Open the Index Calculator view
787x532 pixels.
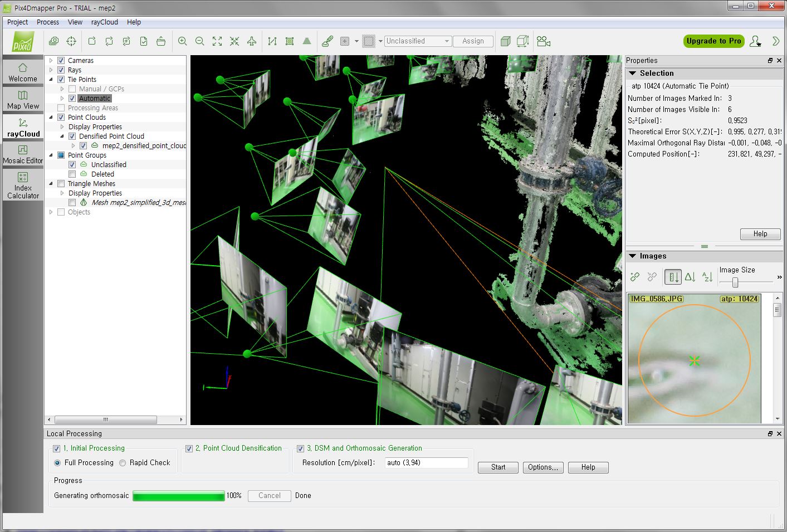pos(23,186)
